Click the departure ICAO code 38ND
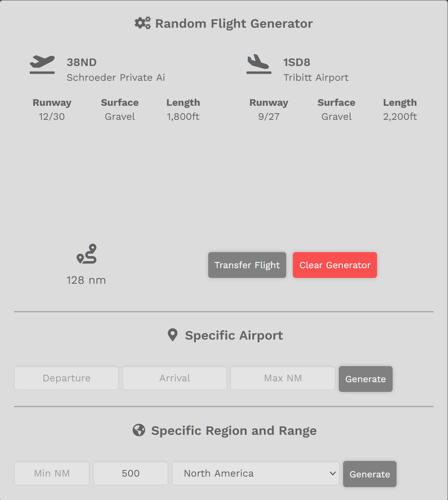The height and width of the screenshot is (500, 448). coord(81,62)
